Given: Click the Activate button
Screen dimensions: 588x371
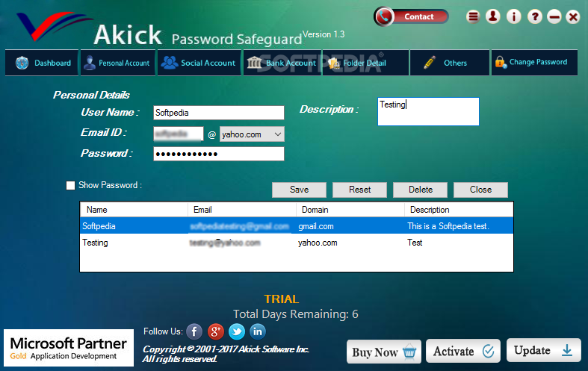Looking at the screenshot, I should point(463,351).
